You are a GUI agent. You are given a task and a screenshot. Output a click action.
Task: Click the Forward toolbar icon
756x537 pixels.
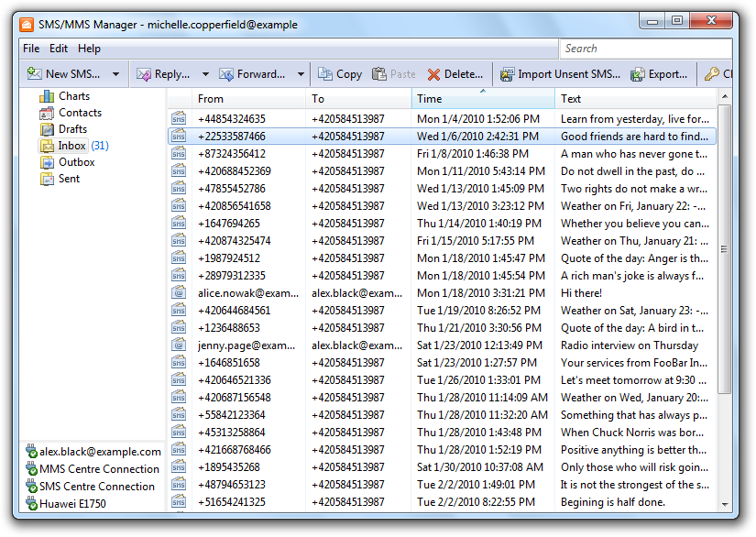[x=225, y=74]
